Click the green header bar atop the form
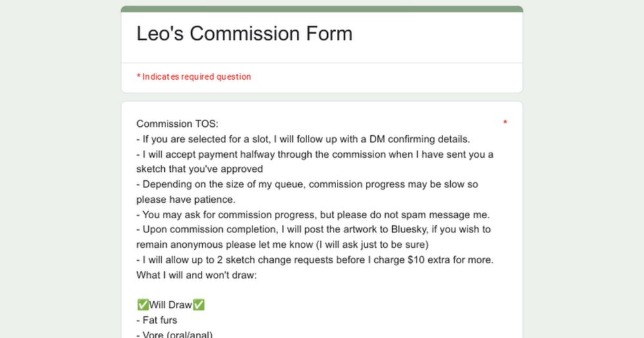The width and height of the screenshot is (644, 338). [322, 9]
